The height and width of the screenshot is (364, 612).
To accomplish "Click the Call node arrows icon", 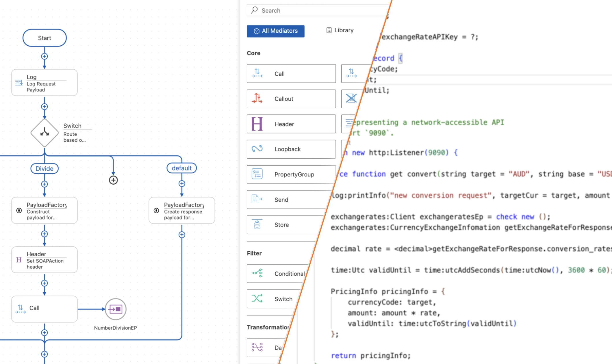I will coord(20,309).
